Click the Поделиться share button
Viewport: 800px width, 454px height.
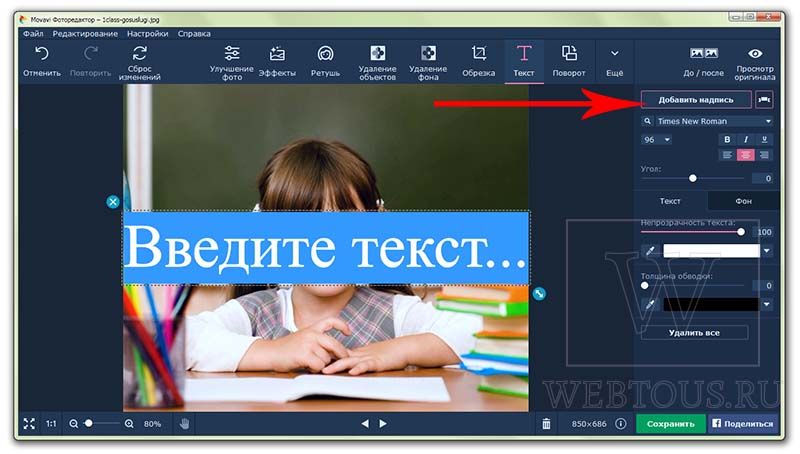tap(743, 423)
